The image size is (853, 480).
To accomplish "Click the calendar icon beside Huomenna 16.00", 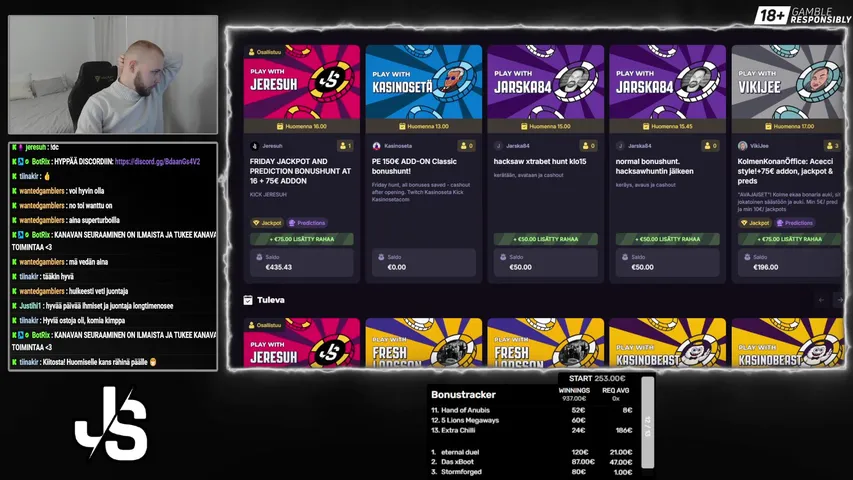I will (x=280, y=126).
